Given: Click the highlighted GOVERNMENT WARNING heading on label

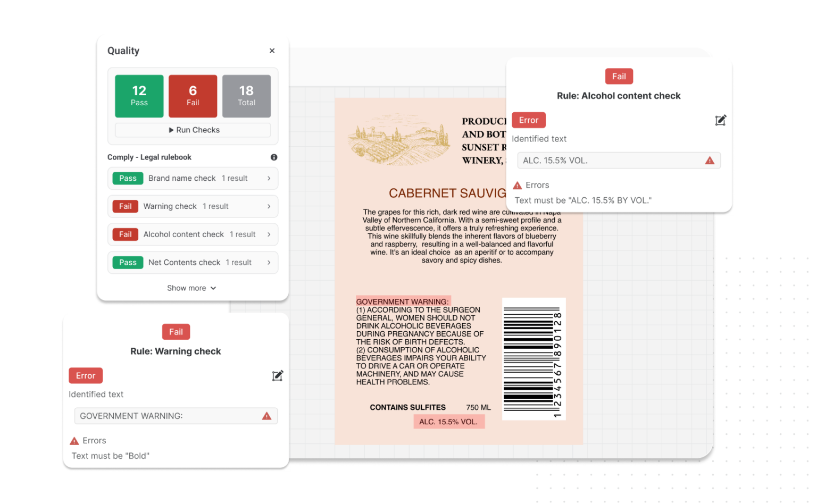Looking at the screenshot, I should coord(403,301).
